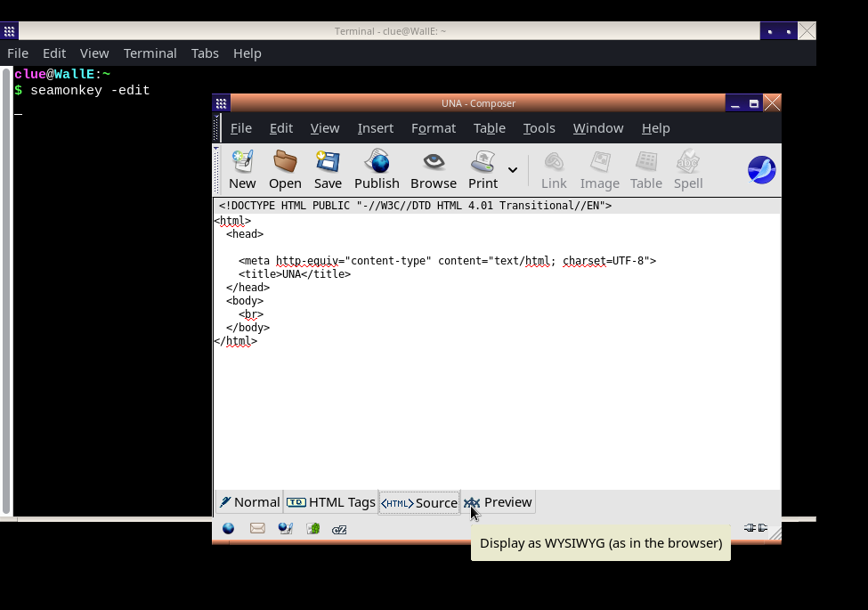Open the Tabs menu in Terminal
The height and width of the screenshot is (610, 868).
205,53
